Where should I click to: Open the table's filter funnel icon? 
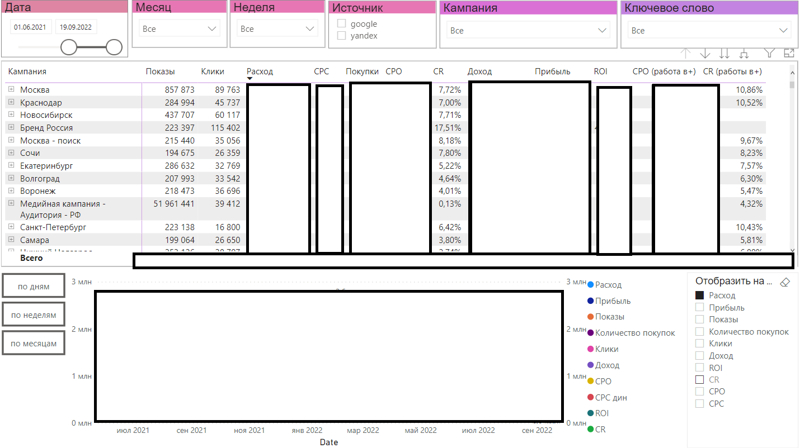[x=770, y=54]
